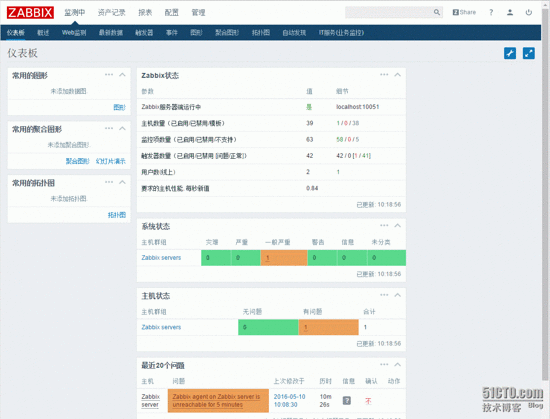Click the info icon in problem row
Image resolution: width=550 pixels, height=419 pixels.
tap(347, 400)
